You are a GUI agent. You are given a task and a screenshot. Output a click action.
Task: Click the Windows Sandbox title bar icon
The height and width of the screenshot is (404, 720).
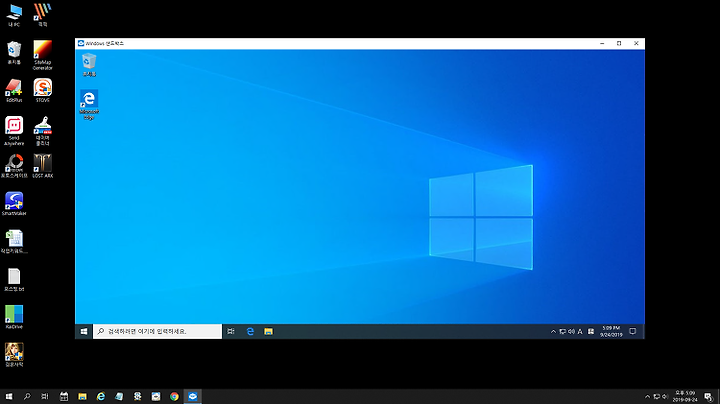(x=81, y=43)
